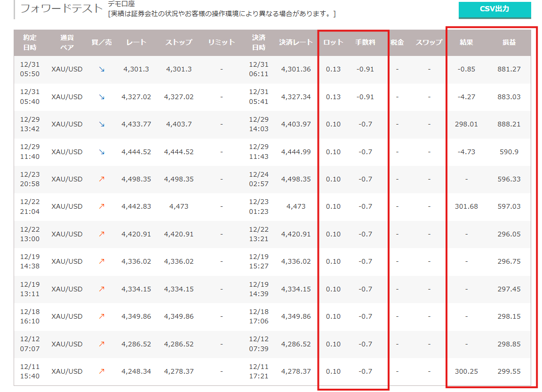Click the result value 298.01

[466, 125]
